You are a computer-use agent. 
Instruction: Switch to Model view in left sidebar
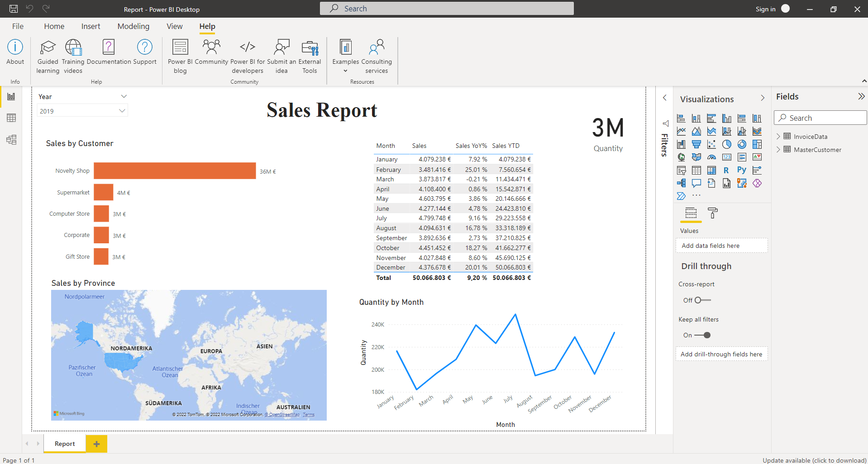11,140
